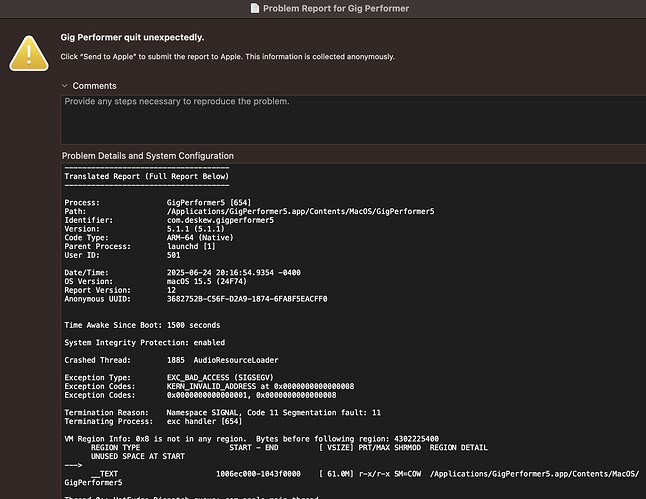Click the window title 'Problem Report for Gig Performer'
646x499 pixels.
[335, 8]
